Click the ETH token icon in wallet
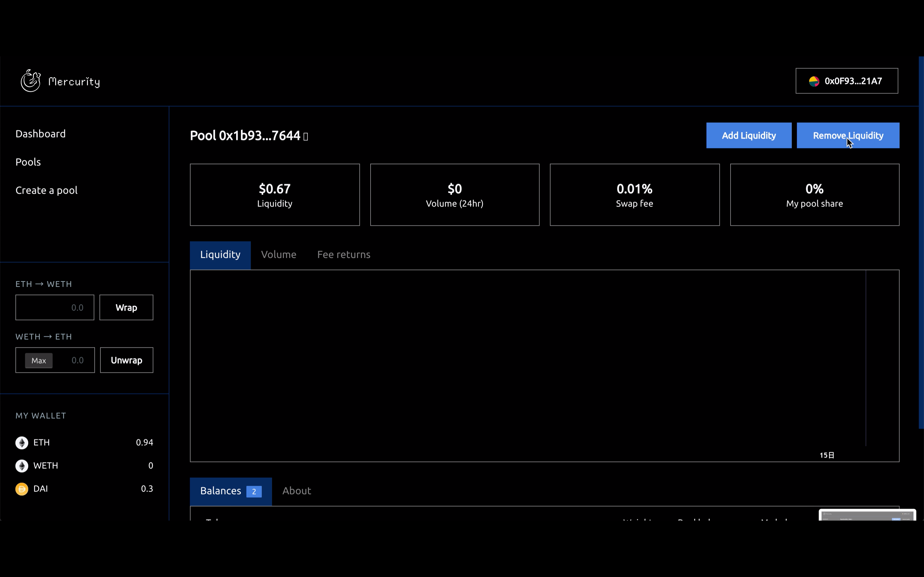The image size is (924, 577). pos(22,443)
